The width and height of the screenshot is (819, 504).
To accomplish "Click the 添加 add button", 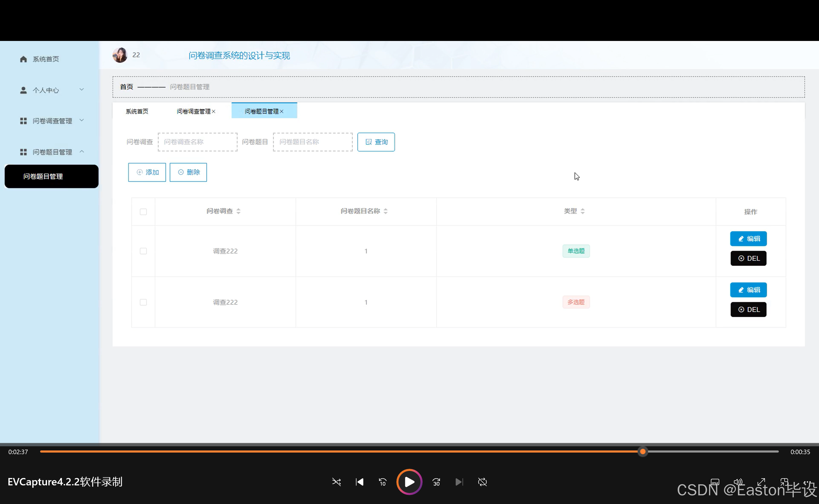I will tap(147, 172).
